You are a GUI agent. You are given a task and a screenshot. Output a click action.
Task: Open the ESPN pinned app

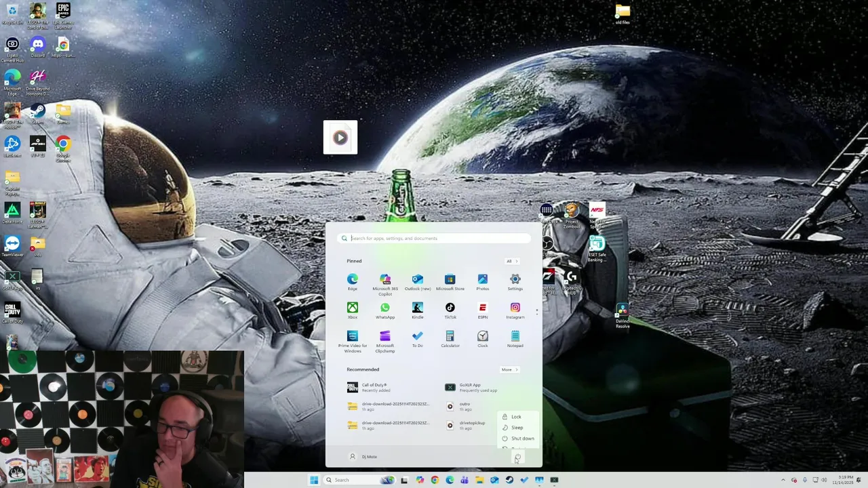[482, 310]
